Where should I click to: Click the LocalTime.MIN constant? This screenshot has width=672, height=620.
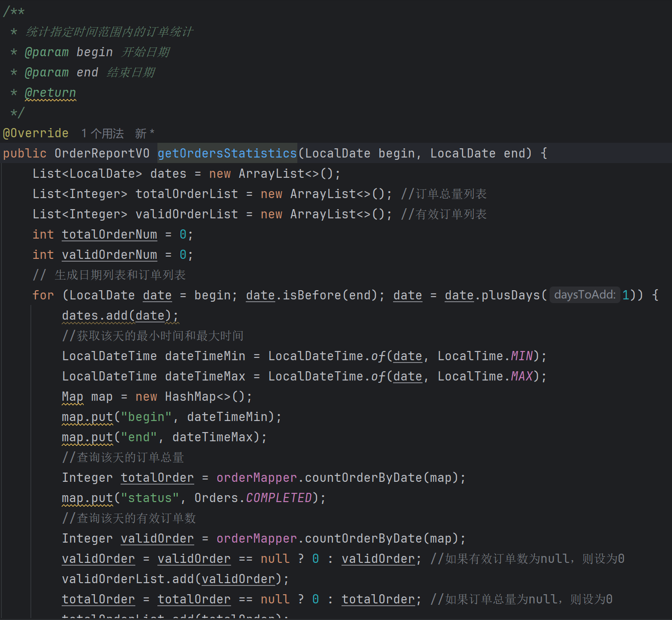pyautogui.click(x=485, y=356)
